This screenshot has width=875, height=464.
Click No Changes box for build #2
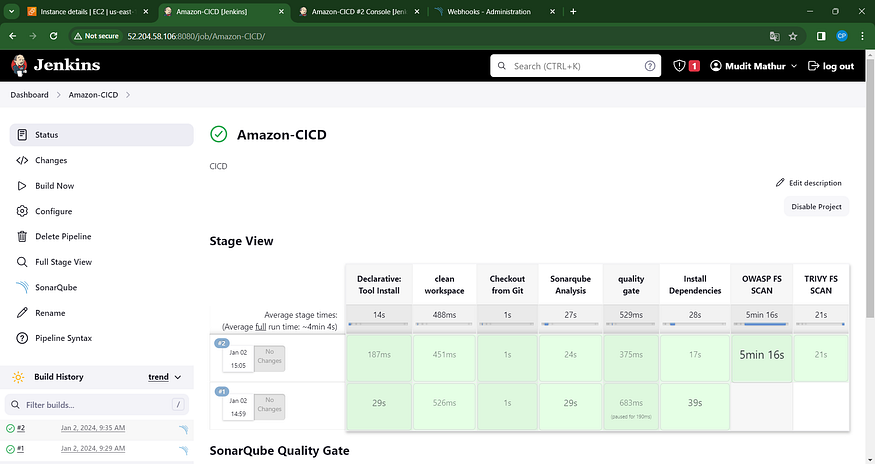pos(270,358)
